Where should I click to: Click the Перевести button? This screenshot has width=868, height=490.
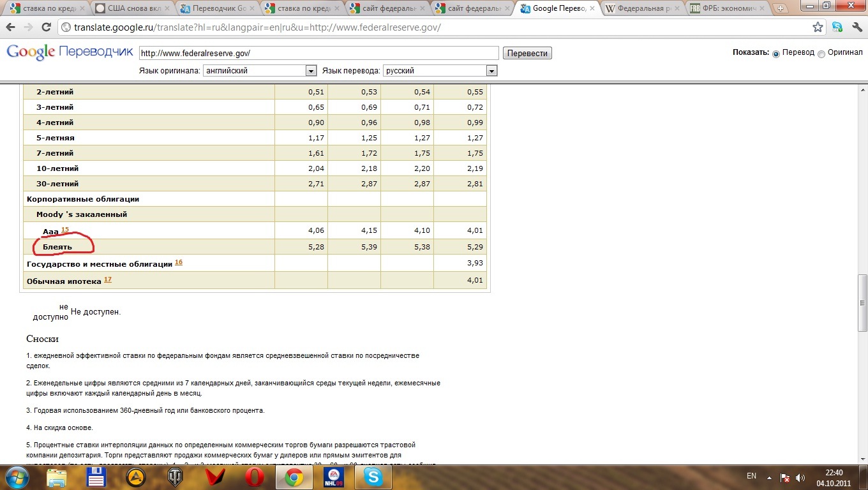527,54
